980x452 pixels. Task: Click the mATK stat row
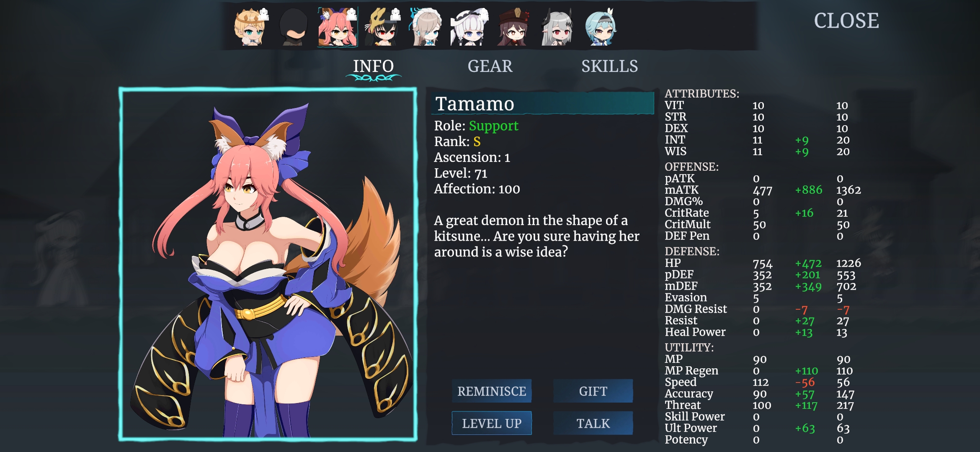763,190
